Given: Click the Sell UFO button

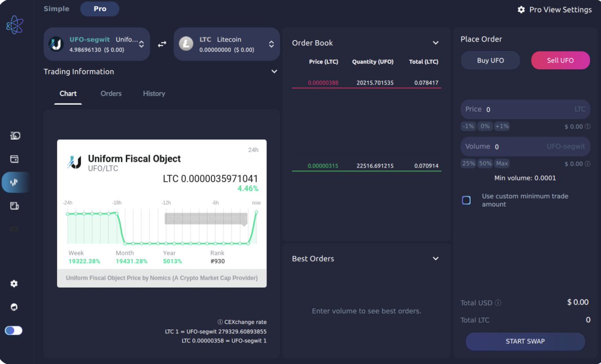Looking at the screenshot, I should tap(560, 60).
